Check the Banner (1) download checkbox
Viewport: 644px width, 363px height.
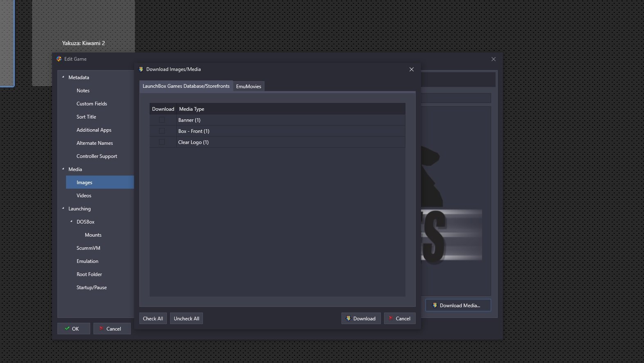point(162,120)
